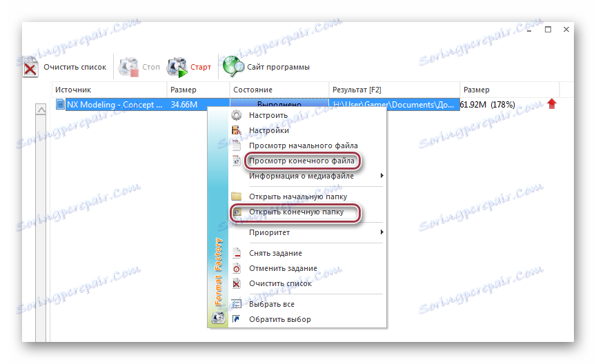The height and width of the screenshot is (364, 596).
Task: Click the 61.92M (178%) result size value
Action: point(488,105)
